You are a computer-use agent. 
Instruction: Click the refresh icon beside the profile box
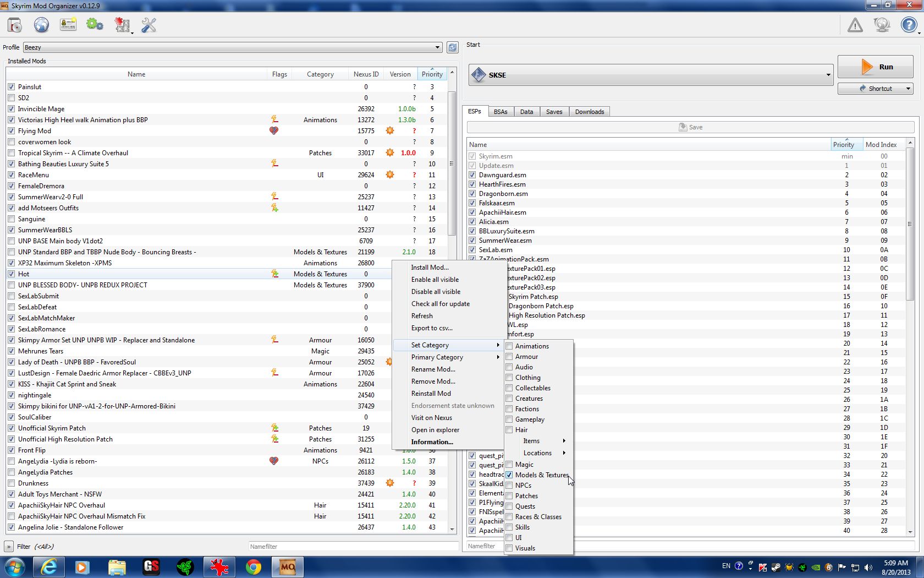(x=453, y=47)
